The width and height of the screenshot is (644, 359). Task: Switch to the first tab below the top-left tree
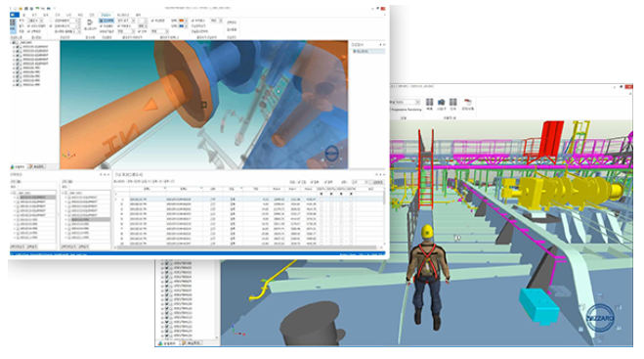(19, 167)
